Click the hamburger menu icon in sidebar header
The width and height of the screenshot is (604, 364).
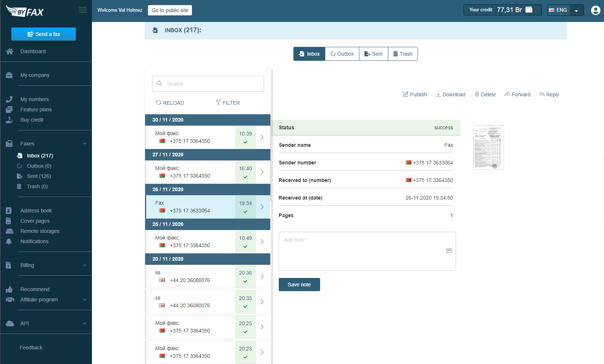click(x=83, y=10)
